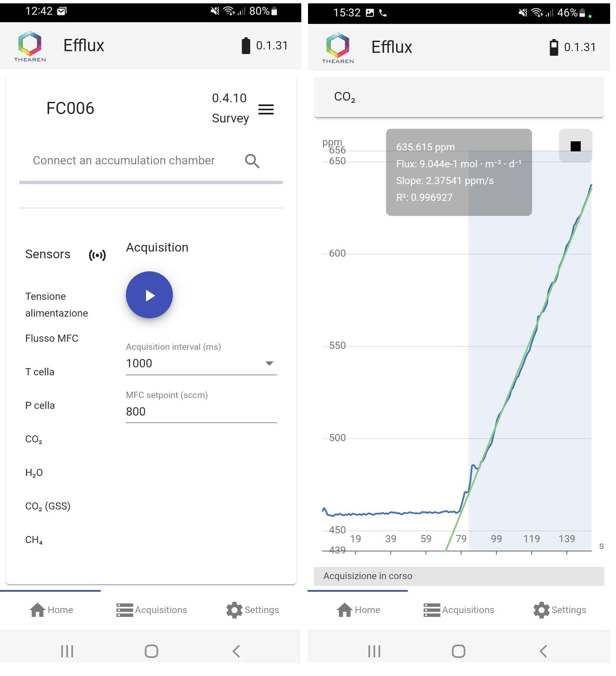Screen dimensions: 616x676
Task: Go to Home tab on right screen
Action: 358,610
